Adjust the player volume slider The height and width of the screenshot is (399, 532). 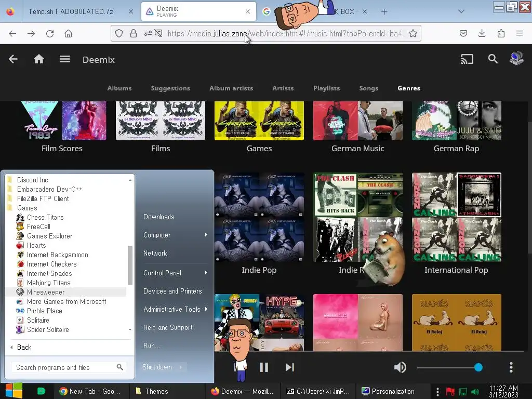(x=450, y=367)
